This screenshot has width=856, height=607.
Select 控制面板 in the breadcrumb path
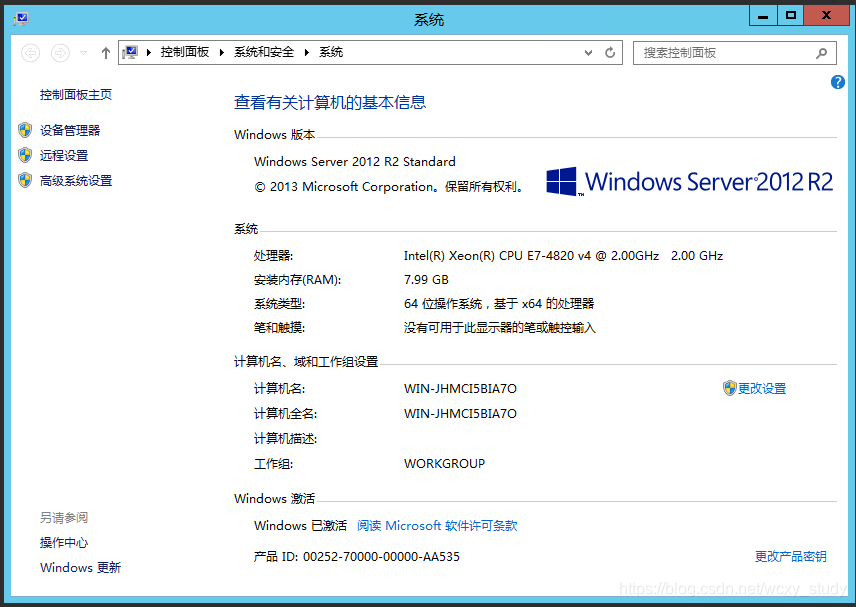[x=185, y=52]
